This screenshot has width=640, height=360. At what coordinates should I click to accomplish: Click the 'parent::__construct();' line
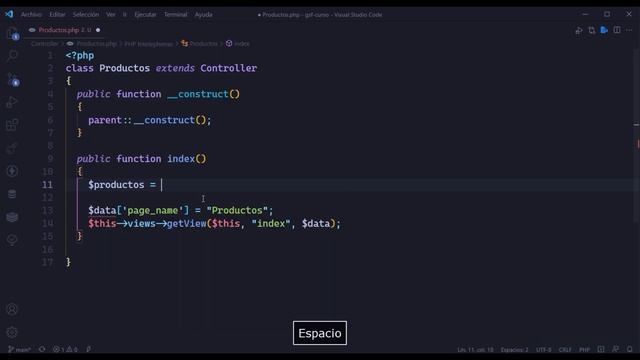149,120
